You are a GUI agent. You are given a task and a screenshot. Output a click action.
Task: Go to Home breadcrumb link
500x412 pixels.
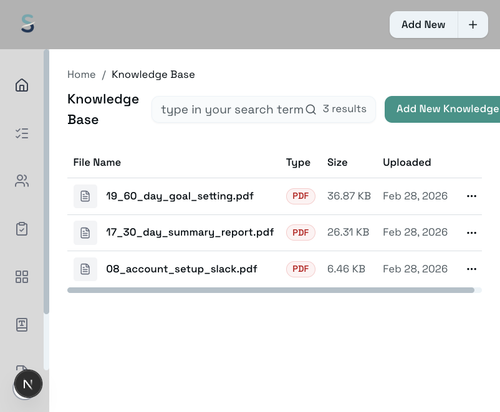(x=81, y=74)
